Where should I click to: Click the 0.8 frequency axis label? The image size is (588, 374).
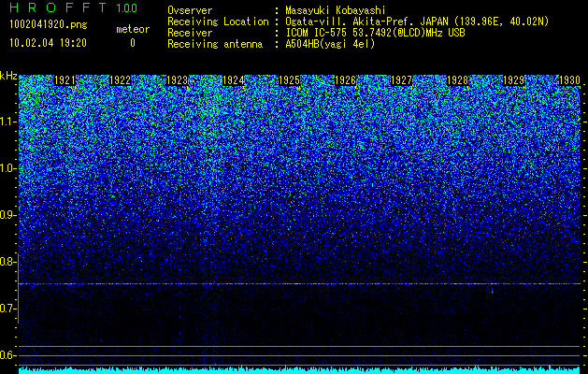point(8,262)
